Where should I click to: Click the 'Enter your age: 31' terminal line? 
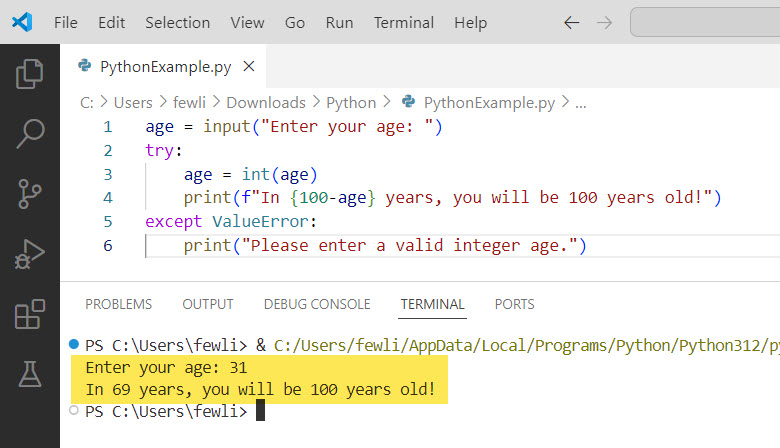(166, 368)
